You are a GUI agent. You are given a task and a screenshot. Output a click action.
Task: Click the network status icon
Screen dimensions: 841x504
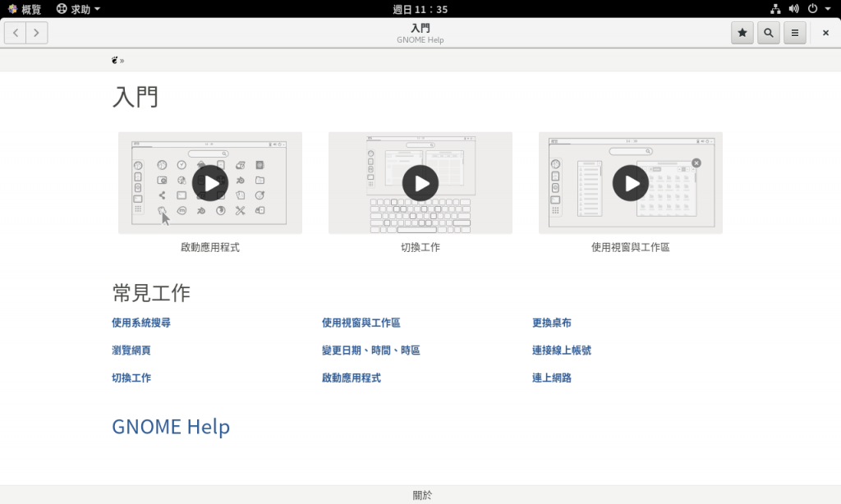(775, 9)
